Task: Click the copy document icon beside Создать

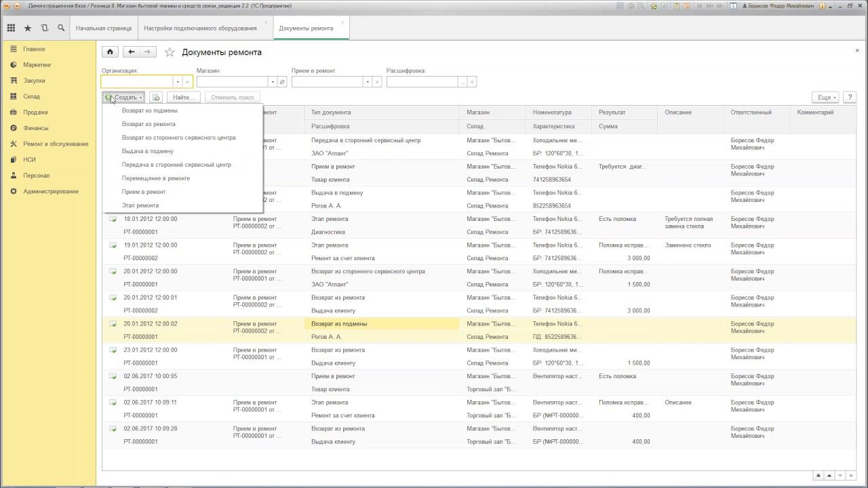Action: tap(156, 98)
